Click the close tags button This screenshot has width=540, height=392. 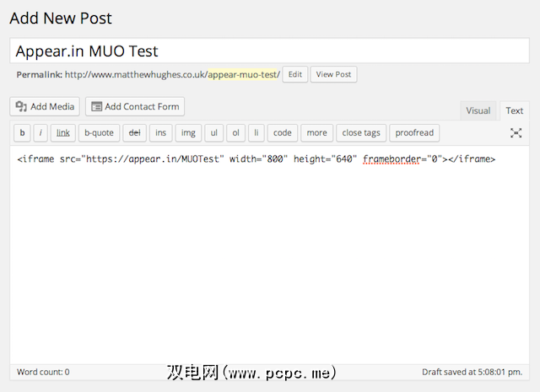coord(361,133)
